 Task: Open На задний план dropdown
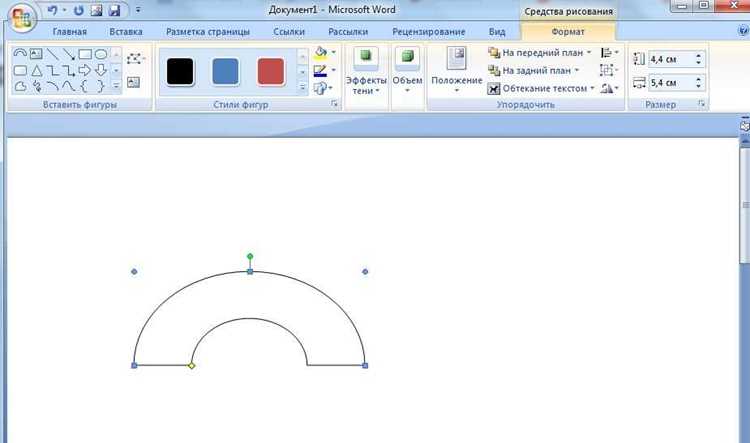577,70
